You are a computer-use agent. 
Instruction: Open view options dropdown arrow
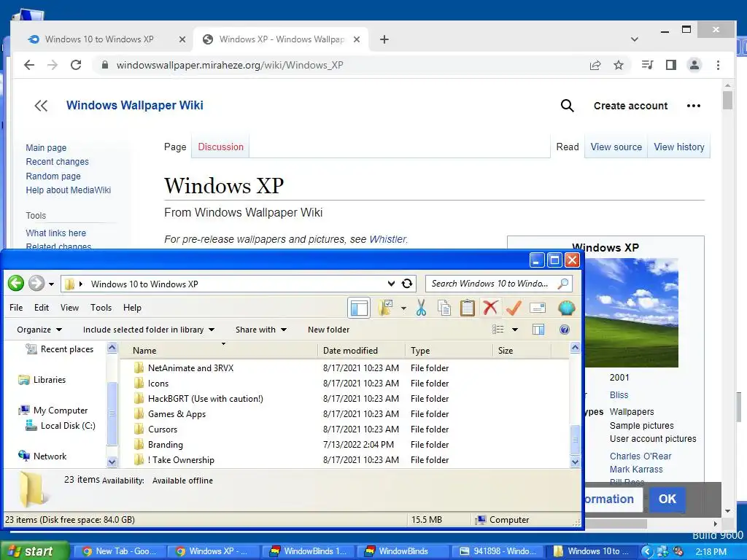point(515,330)
